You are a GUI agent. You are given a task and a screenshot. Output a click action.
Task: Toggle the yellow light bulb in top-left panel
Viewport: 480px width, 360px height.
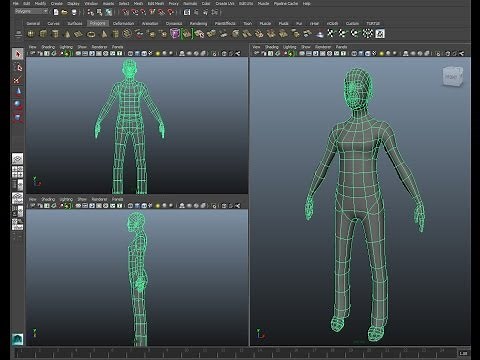158,53
